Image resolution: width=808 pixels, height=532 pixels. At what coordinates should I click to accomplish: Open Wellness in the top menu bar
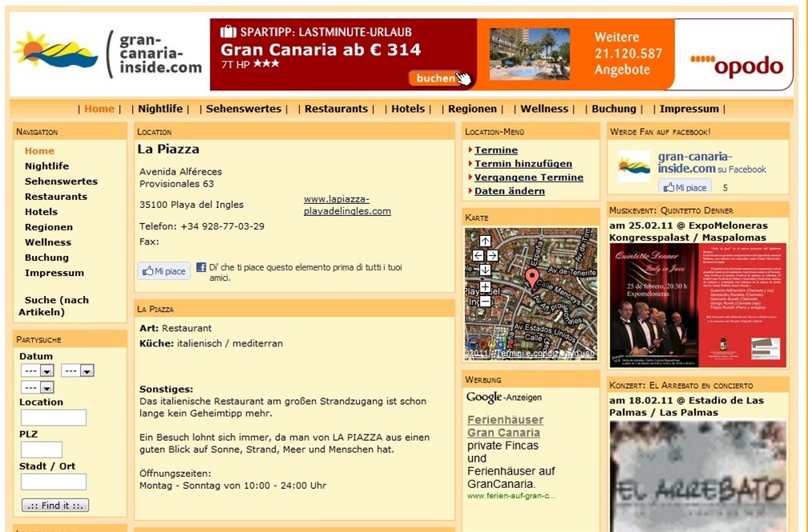point(544,109)
